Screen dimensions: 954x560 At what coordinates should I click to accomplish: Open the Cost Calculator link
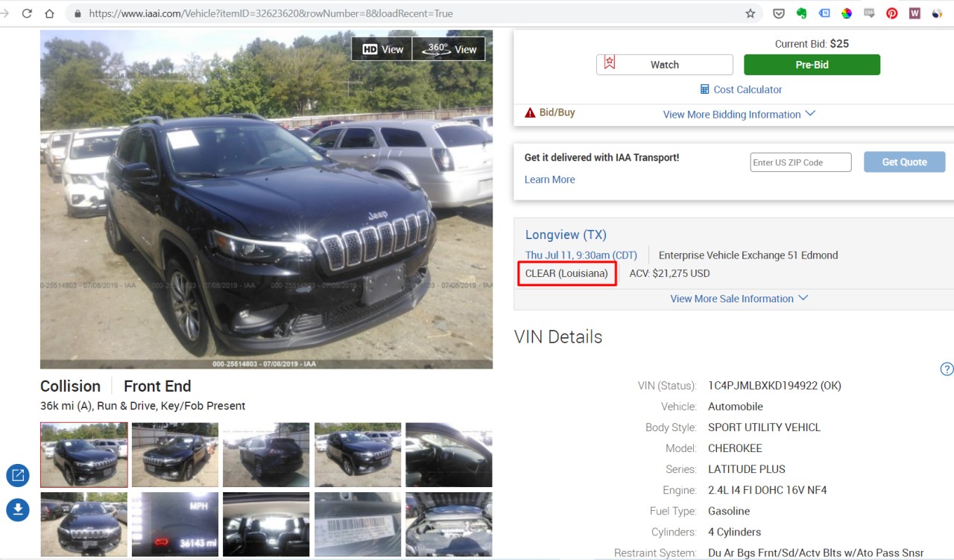tap(748, 89)
